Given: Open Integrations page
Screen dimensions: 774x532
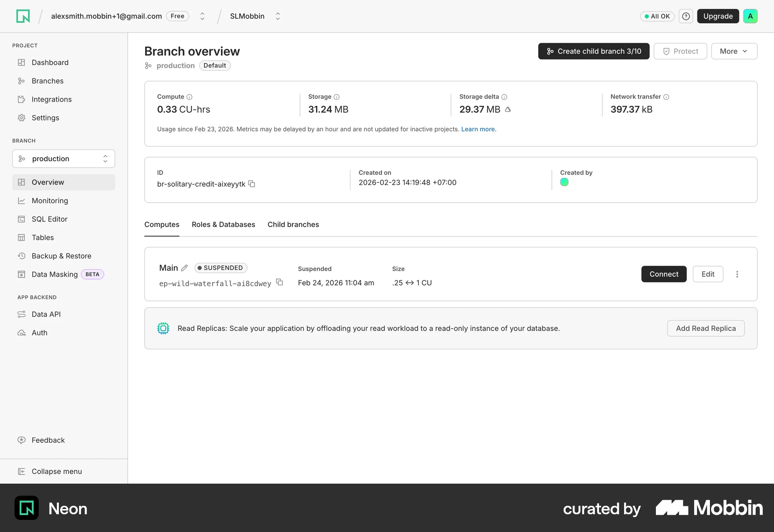Looking at the screenshot, I should (x=64, y=100).
